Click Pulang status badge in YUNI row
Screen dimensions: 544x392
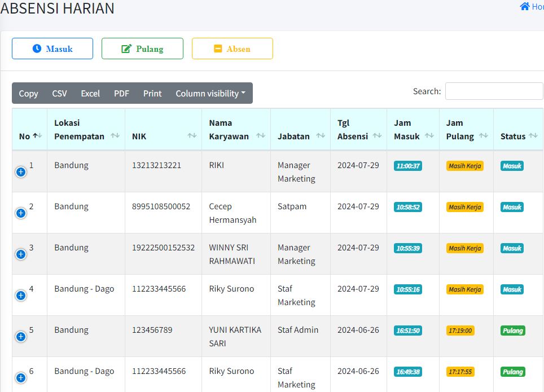tap(513, 331)
